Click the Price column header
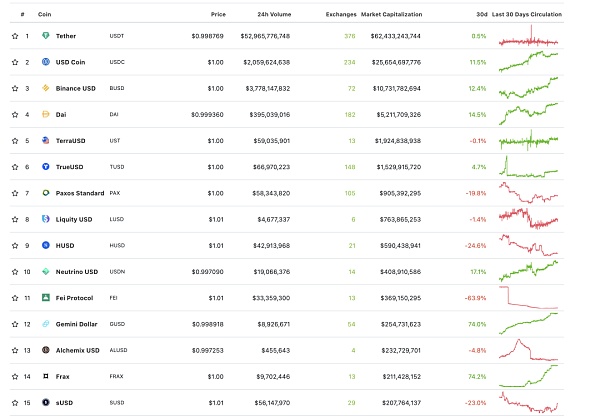This screenshot has width=600, height=417. pyautogui.click(x=218, y=15)
